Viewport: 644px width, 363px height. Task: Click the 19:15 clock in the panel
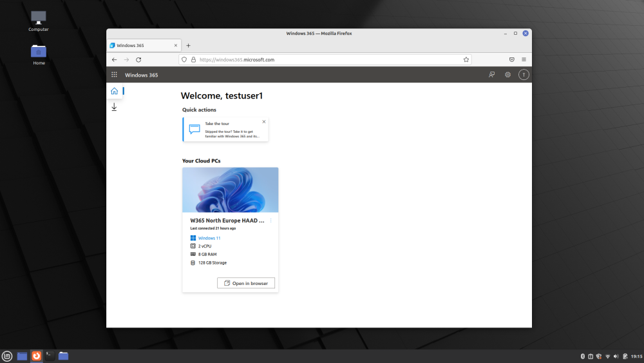637,357
